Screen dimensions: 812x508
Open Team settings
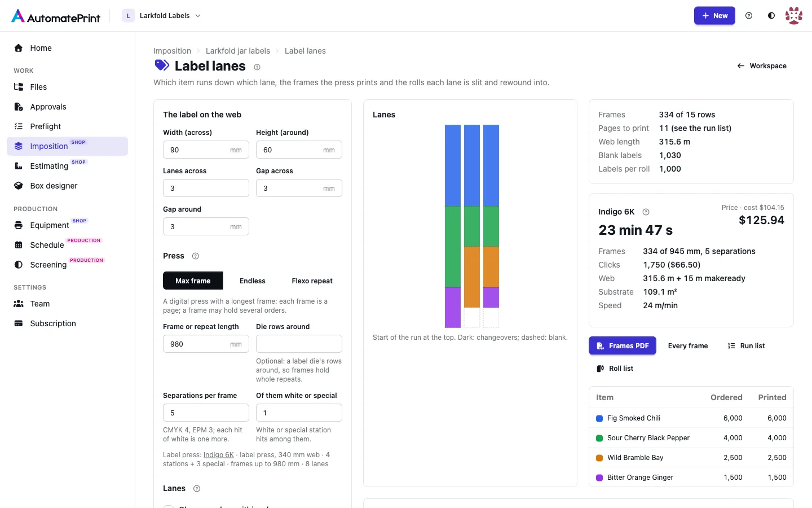[67, 304]
